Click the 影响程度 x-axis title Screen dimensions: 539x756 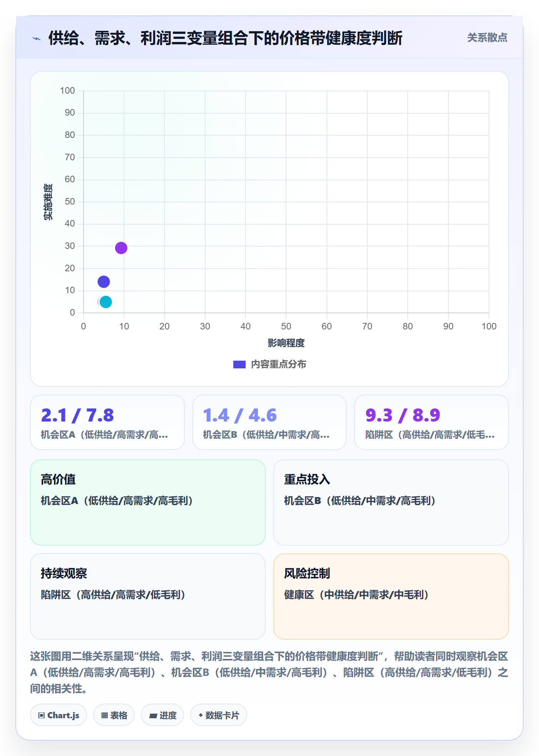(286, 343)
